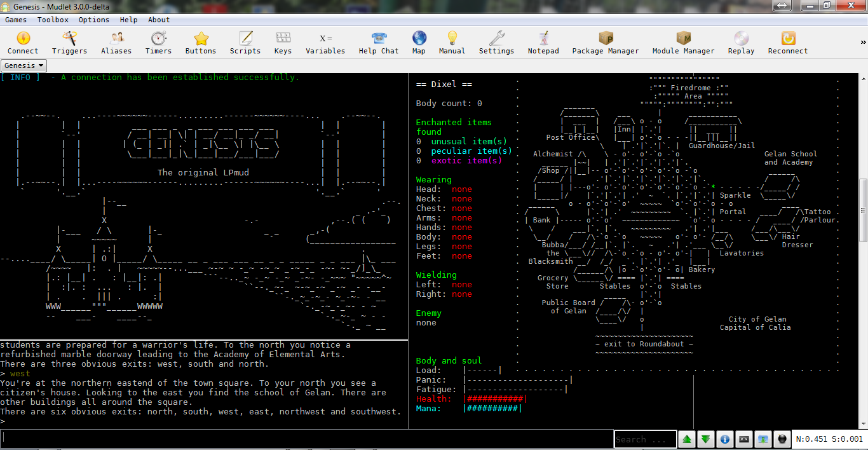Click the blue Mana gauge bar
868x450 pixels.
click(x=493, y=409)
